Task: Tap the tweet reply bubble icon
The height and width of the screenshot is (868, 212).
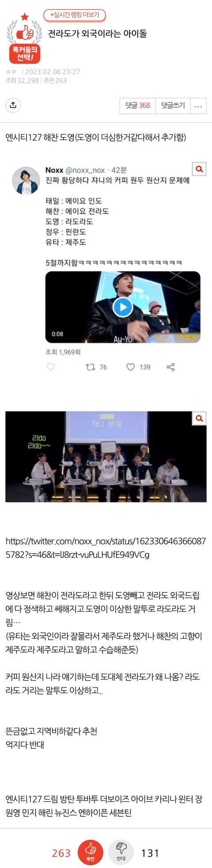Action: tap(51, 367)
